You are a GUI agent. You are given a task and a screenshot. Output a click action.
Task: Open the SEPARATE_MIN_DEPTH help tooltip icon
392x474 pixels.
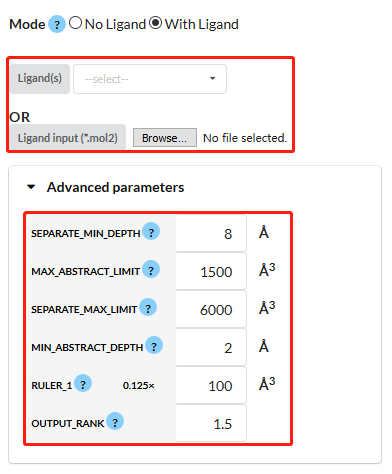[151, 231]
